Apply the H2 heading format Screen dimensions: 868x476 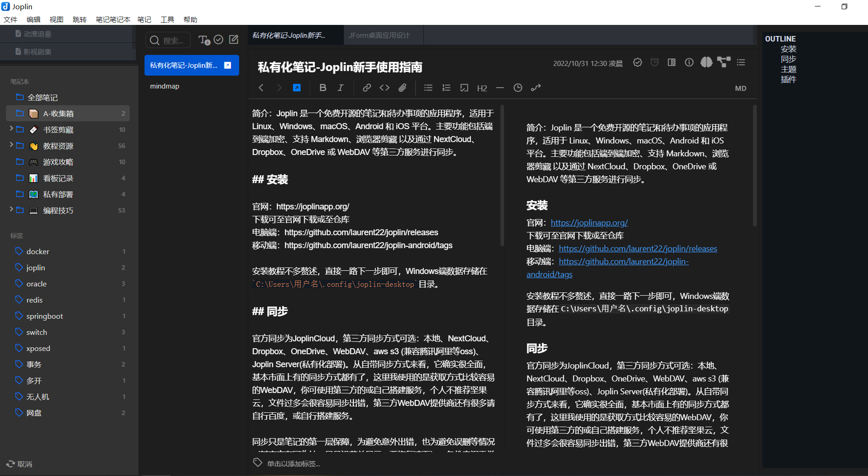482,88
